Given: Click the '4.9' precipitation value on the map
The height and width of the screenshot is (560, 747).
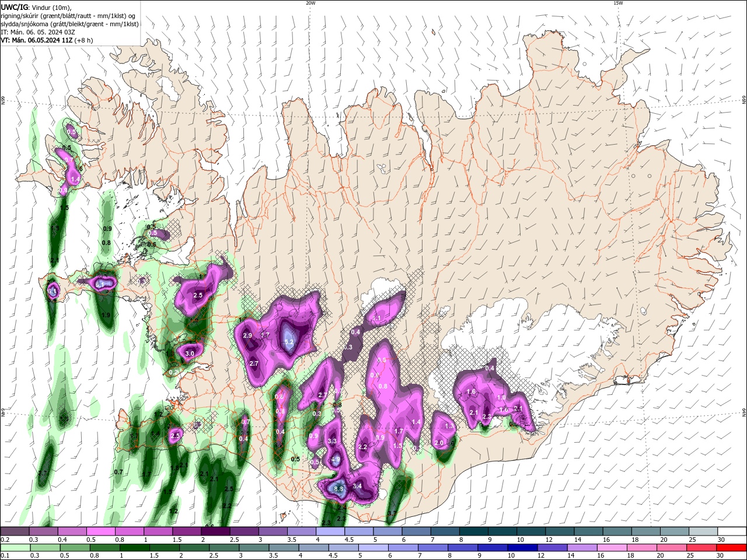Looking at the screenshot, I should (x=335, y=460).
